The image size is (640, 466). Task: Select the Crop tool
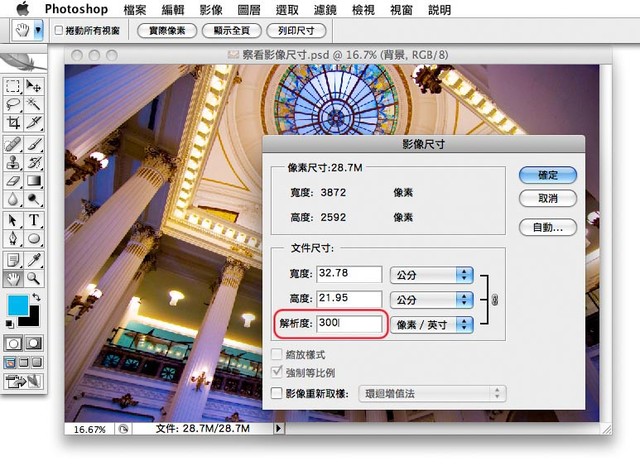point(13,122)
